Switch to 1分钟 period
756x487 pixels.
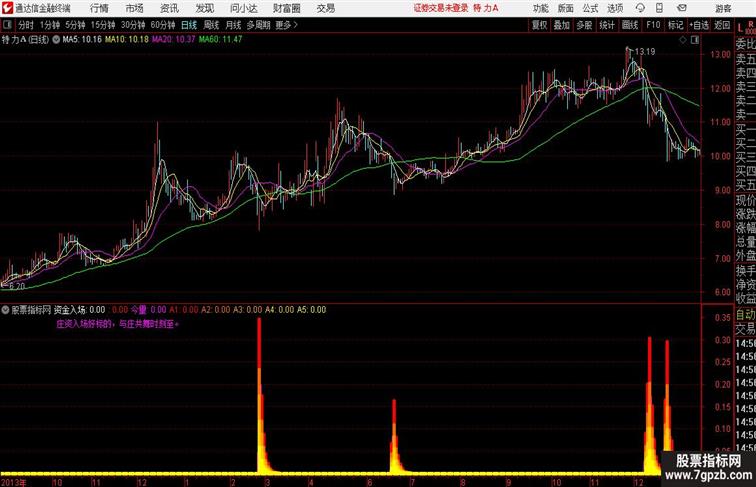tap(50, 25)
